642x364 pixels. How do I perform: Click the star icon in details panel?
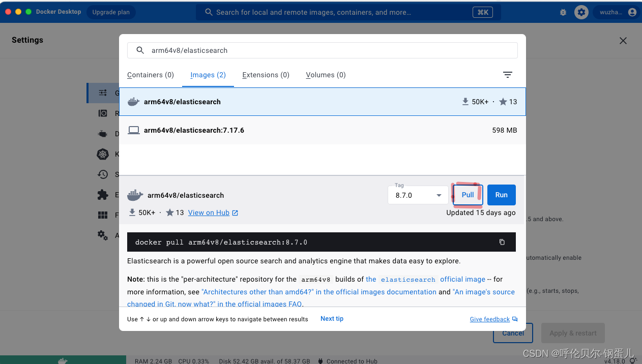tap(170, 213)
